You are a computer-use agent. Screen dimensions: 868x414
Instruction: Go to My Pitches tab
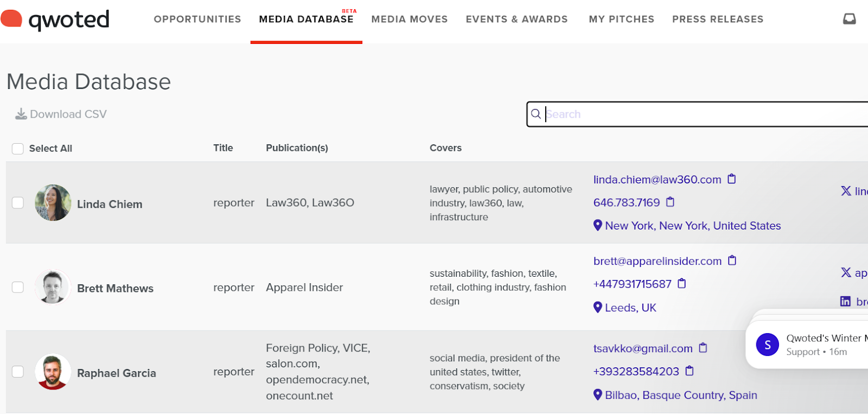coord(622,20)
